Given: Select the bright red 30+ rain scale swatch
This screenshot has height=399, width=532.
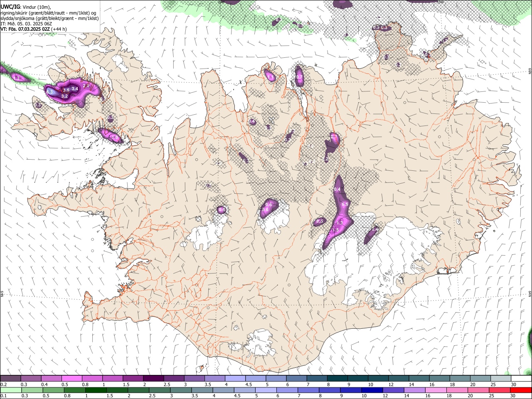Looking at the screenshot, I should pos(521,390).
